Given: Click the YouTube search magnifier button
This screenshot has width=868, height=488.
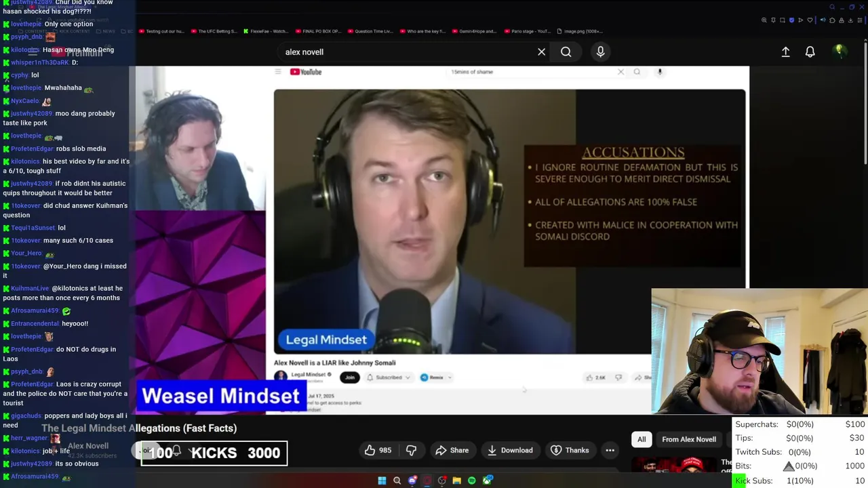Looking at the screenshot, I should 566,52.
